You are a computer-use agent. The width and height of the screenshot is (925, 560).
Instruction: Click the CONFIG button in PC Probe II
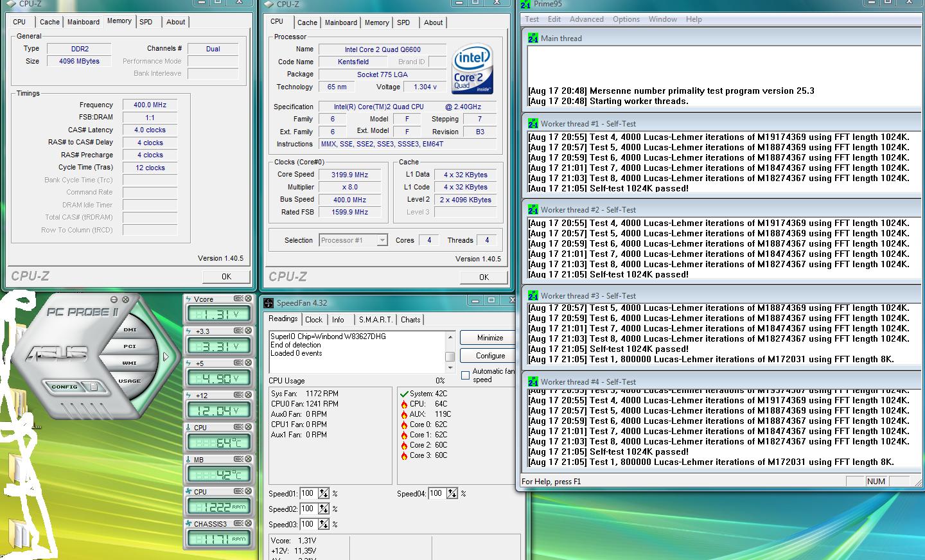64,387
